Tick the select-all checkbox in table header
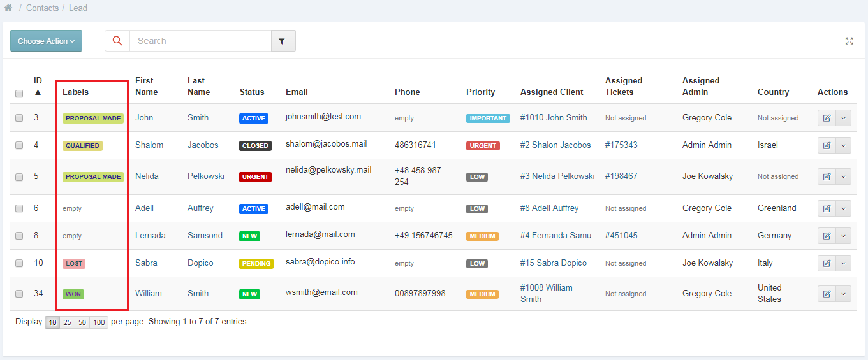Viewport: 868px width, 360px height. [x=19, y=94]
